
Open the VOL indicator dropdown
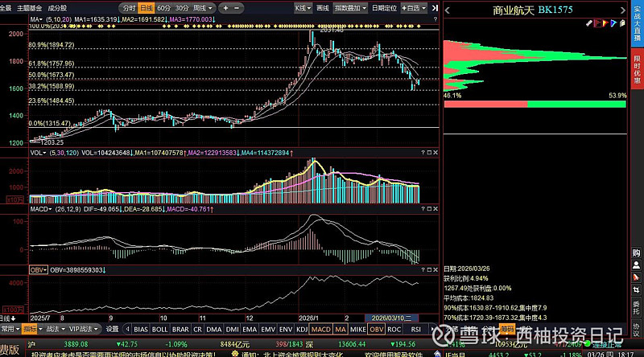pyautogui.click(x=38, y=153)
